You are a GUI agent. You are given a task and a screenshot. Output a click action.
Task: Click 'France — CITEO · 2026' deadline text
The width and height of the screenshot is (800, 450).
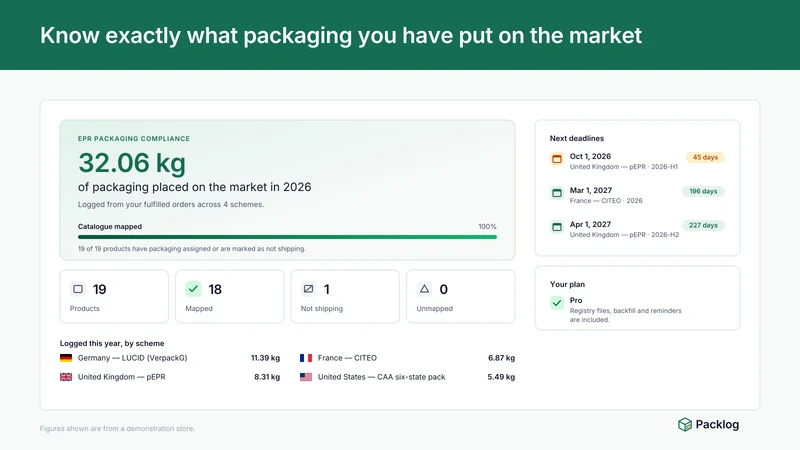click(606, 201)
